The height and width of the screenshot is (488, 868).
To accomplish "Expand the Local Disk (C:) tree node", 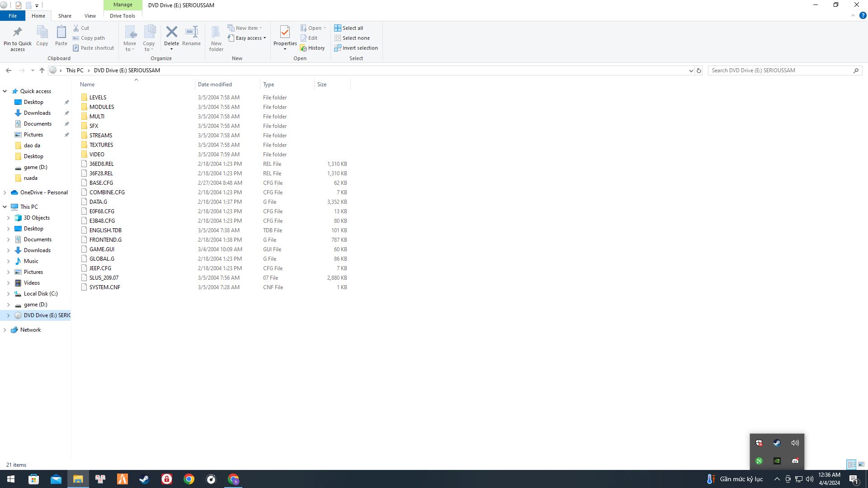I will [x=8, y=294].
